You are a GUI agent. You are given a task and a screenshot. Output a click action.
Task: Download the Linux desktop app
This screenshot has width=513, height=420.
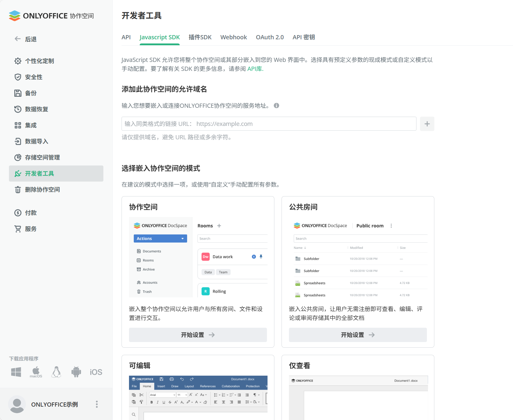click(x=56, y=372)
